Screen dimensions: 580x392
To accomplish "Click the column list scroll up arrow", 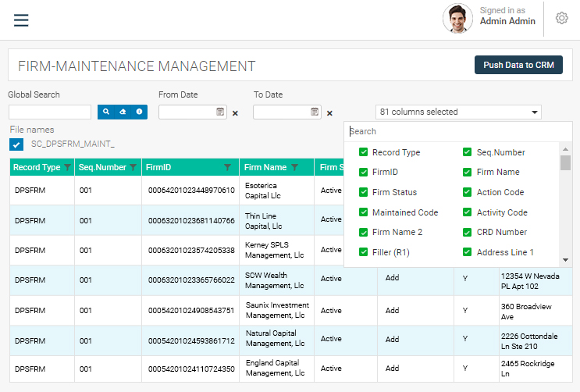I will 565,149.
